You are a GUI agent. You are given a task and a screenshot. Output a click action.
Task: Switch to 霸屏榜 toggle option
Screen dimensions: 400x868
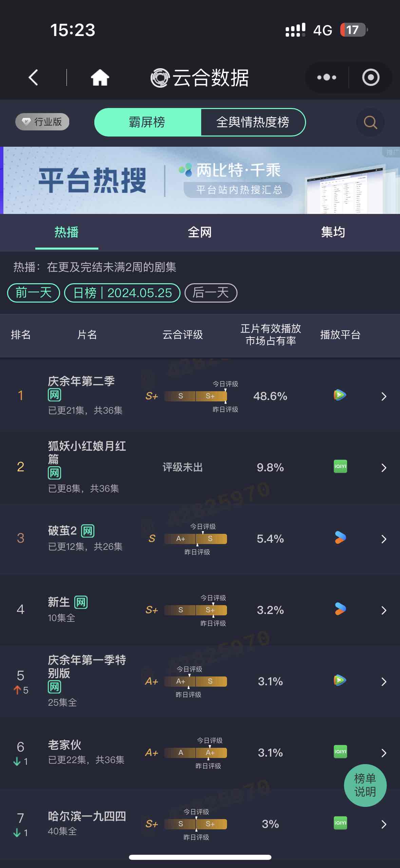(147, 122)
